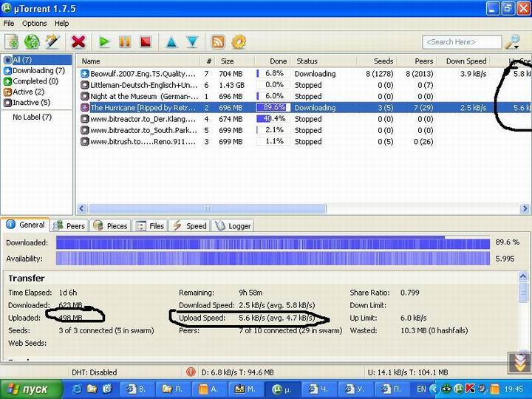Click the torrent list horizontal scrollbar thumb

point(207,208)
